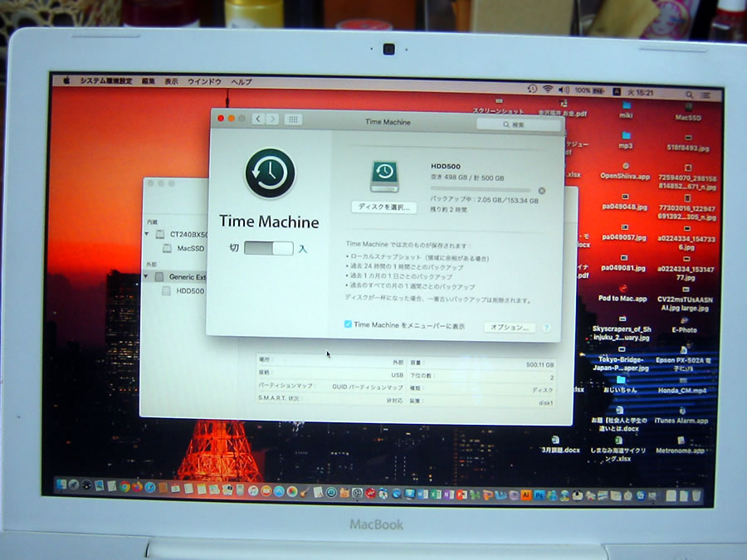Click the disk1 device value in Disk Utility
This screenshot has width=747, height=560.
pyautogui.click(x=545, y=403)
